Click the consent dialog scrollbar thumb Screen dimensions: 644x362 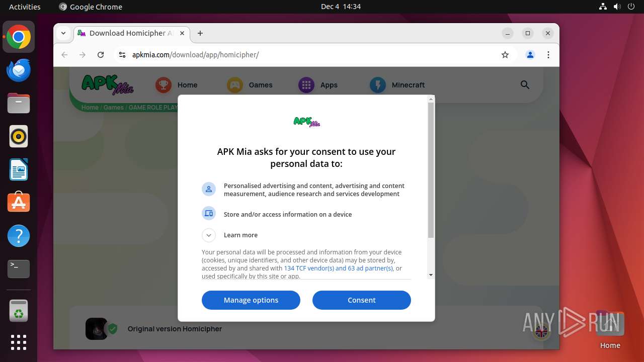click(431, 171)
